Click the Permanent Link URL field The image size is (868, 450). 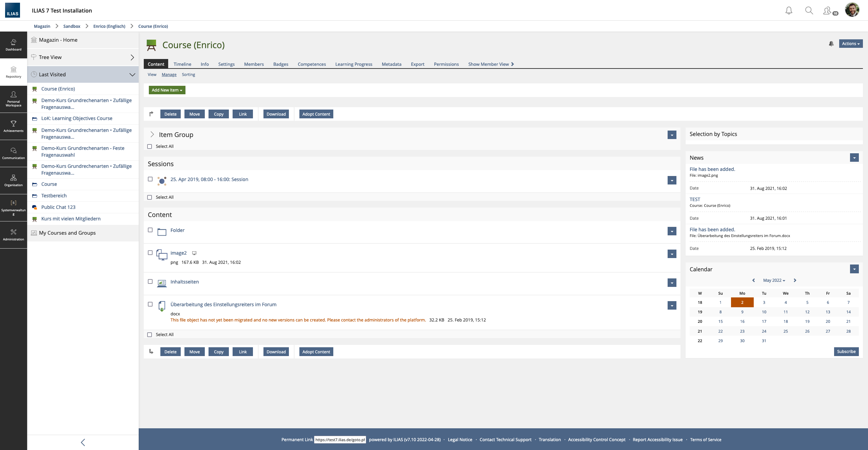340,440
